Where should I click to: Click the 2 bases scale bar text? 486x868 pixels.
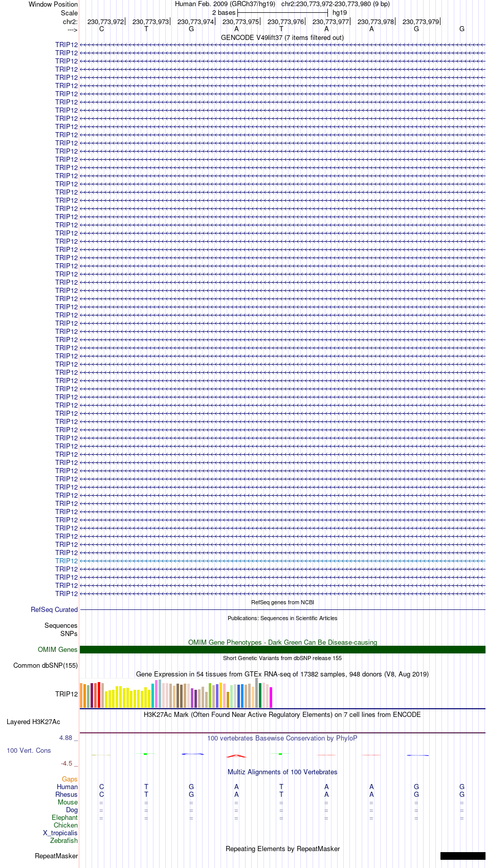(x=224, y=12)
